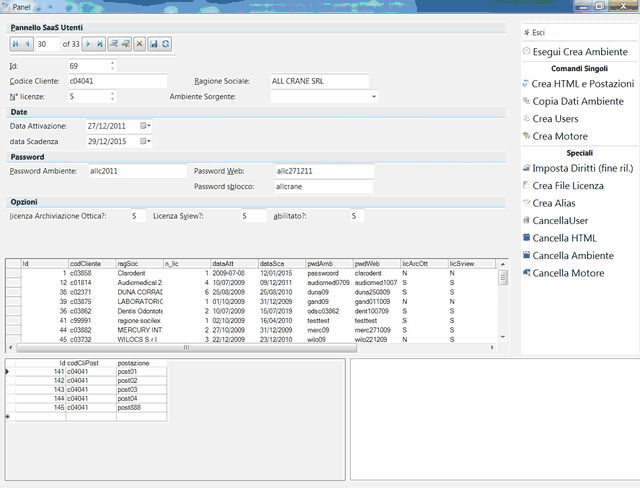The height and width of the screenshot is (488, 640).
Task: Click the Codice Cliente field
Action: coord(117,81)
